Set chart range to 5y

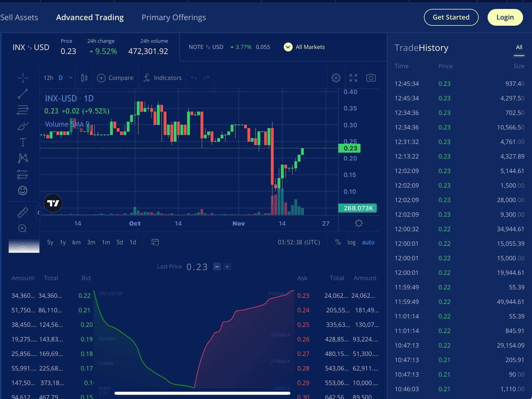pos(50,242)
